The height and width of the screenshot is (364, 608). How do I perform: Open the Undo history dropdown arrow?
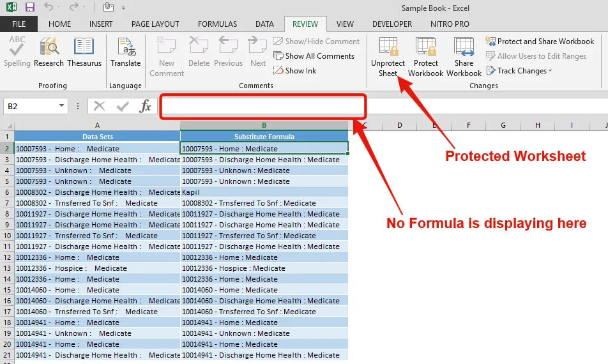coord(59,8)
